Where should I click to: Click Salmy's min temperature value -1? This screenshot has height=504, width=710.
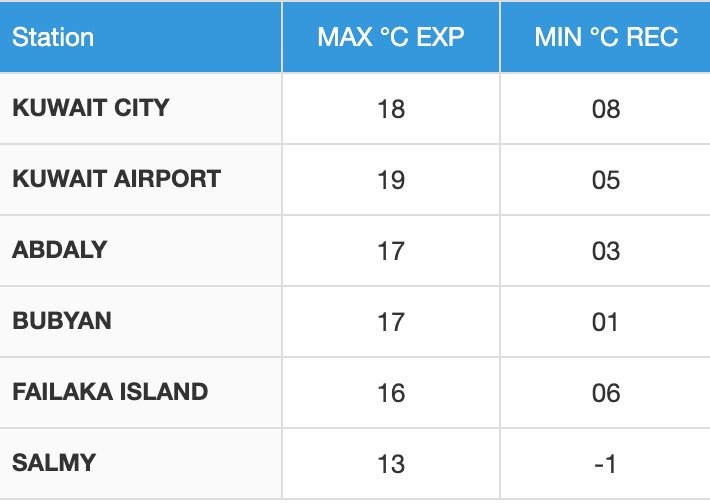coord(606,464)
